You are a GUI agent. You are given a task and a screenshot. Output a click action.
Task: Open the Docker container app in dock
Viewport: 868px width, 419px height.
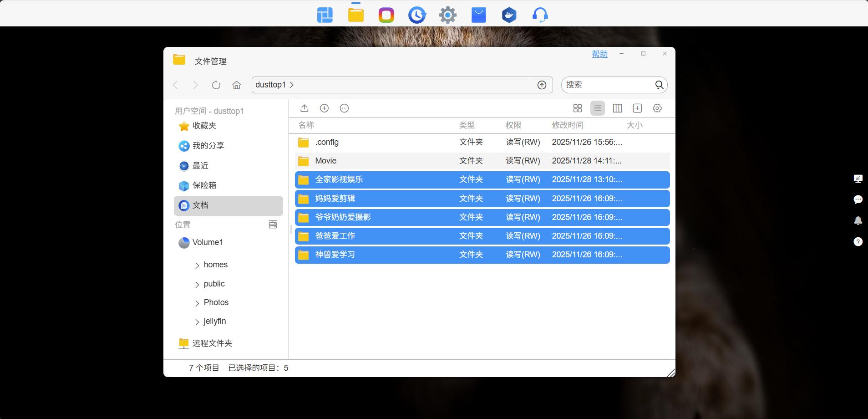(509, 15)
